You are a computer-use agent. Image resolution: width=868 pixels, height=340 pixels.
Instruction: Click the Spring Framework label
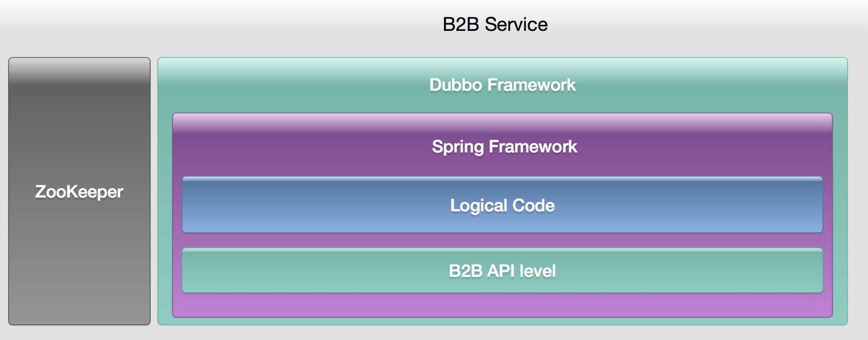pos(504,147)
